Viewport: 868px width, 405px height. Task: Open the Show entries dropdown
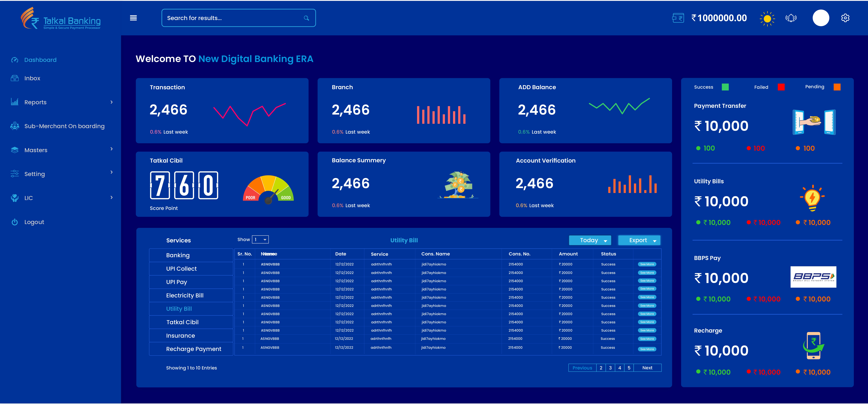point(260,240)
